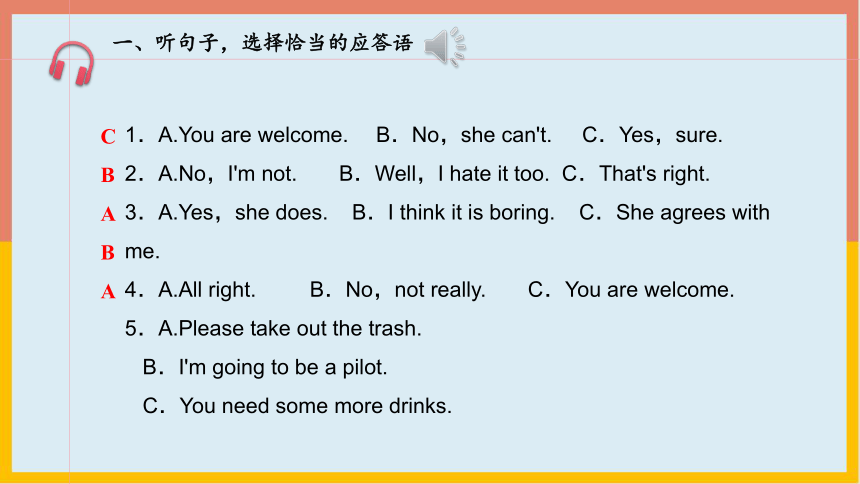Screen dimensions: 860x484
Task: Play the speaker audio icon
Action: 445,47
